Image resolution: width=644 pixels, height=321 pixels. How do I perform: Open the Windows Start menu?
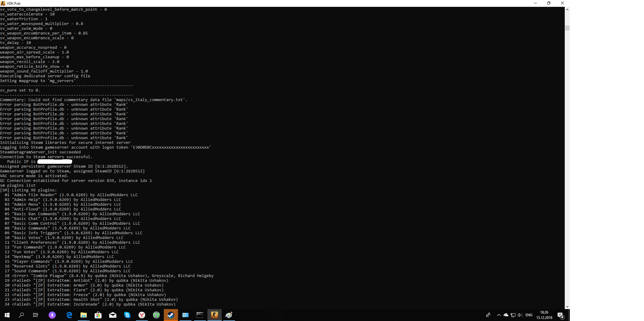[7, 315]
